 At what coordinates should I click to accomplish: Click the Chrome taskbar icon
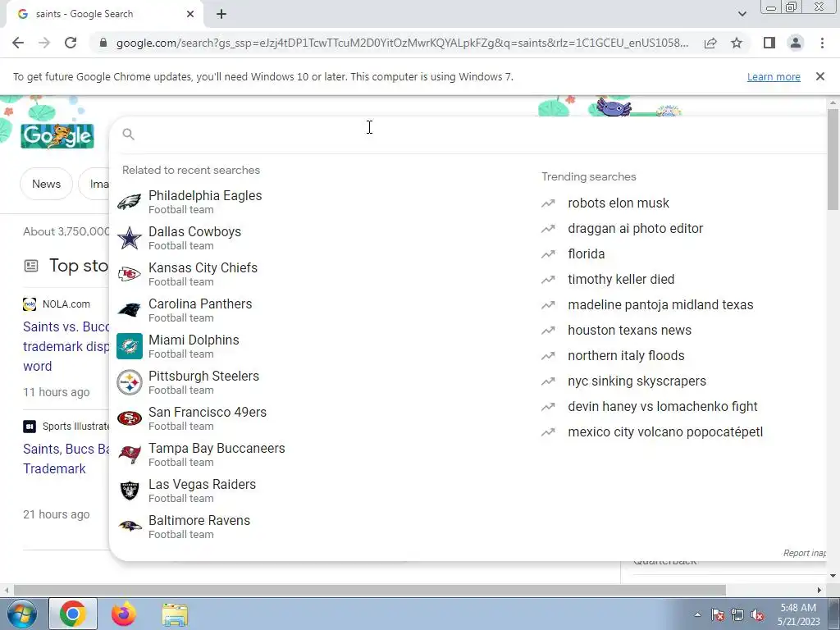coord(73,614)
